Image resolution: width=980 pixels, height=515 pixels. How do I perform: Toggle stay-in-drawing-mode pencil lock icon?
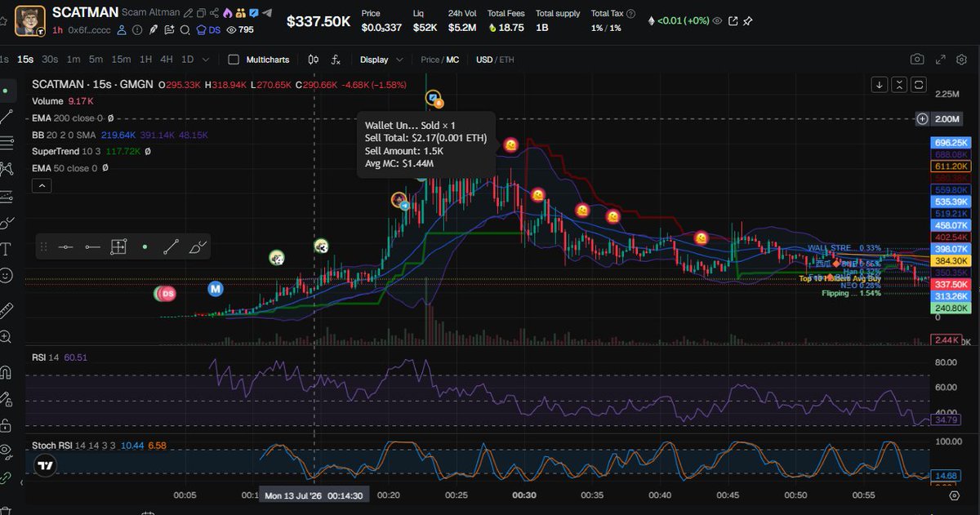(x=7, y=399)
